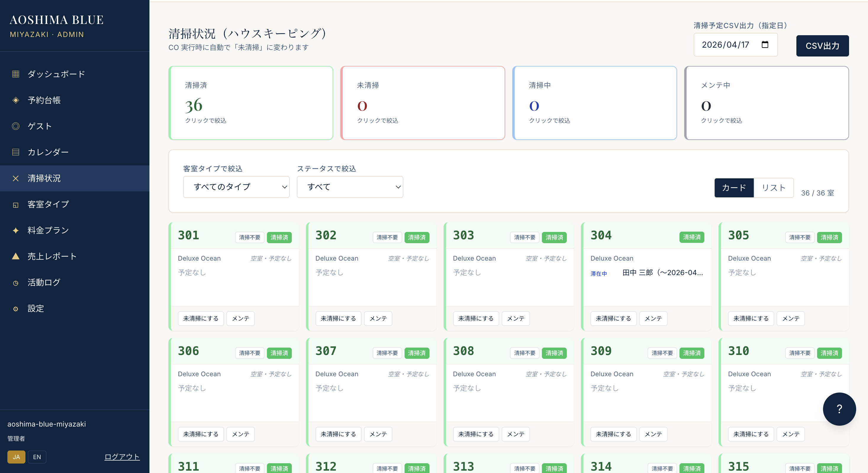
Task: Expand the 客室タイプで絞込 dropdown
Action: coord(236,187)
